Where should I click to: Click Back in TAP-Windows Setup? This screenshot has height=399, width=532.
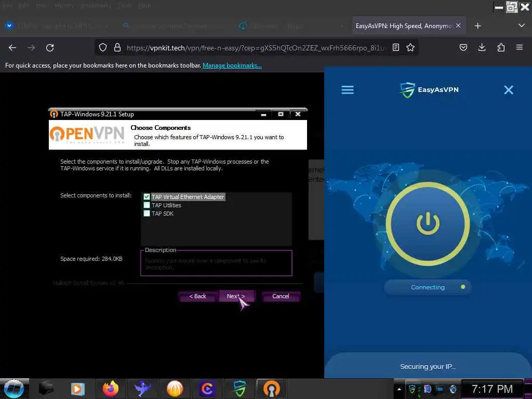click(198, 296)
